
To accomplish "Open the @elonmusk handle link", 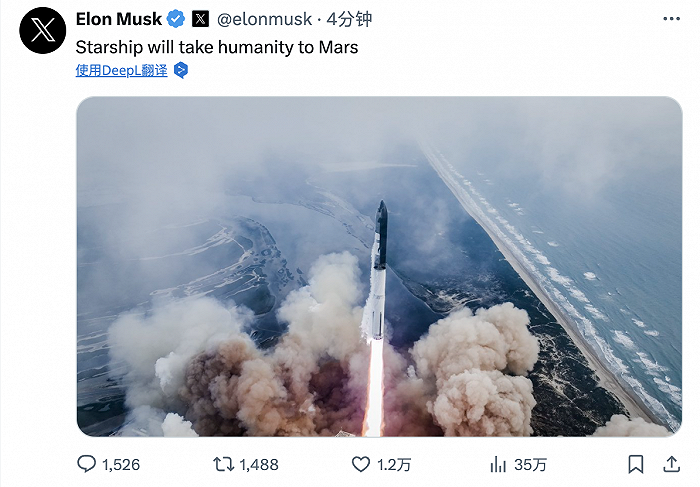I will (264, 19).
